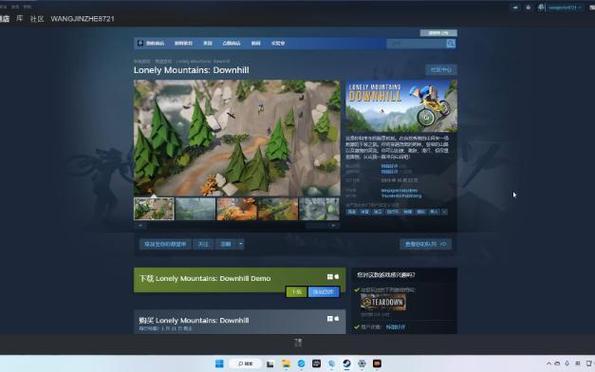The height and width of the screenshot is (372, 595).
Task: Click the Lonely Mountains Downhill header capsule image
Action: (401, 106)
